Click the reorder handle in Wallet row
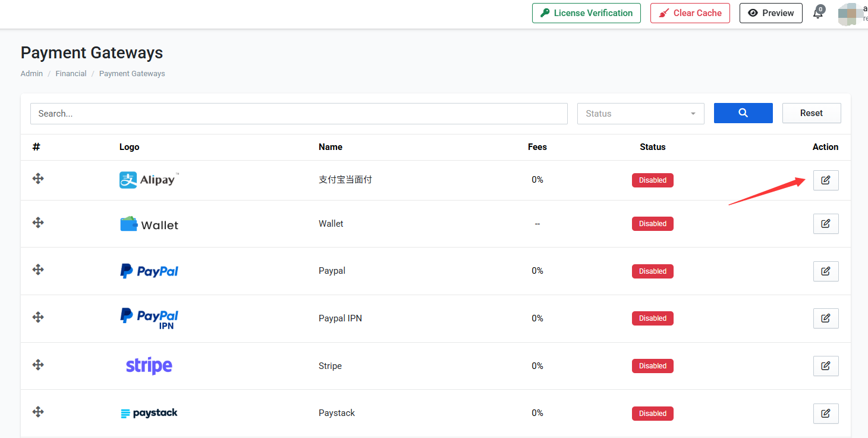The image size is (868, 438). pyautogui.click(x=38, y=223)
